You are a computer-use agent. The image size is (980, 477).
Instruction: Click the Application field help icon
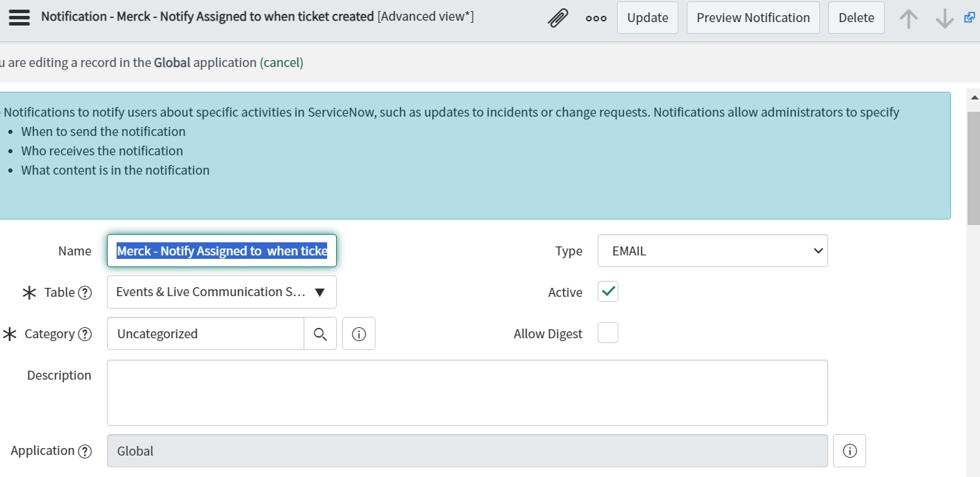85,451
